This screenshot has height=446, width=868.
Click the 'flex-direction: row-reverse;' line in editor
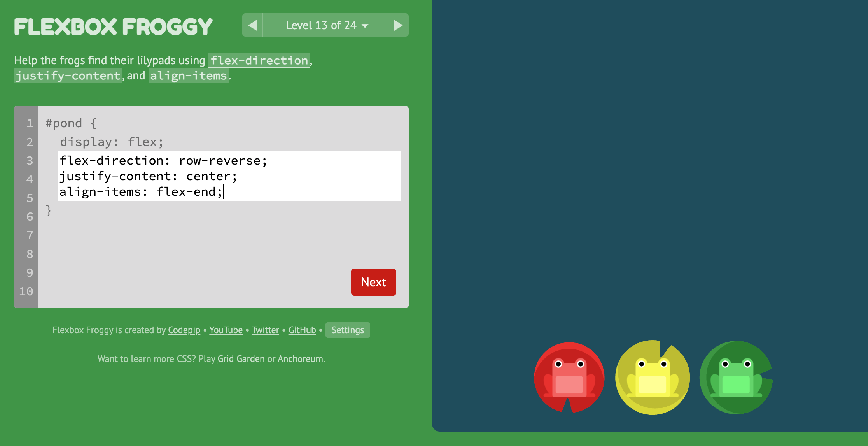[163, 161]
